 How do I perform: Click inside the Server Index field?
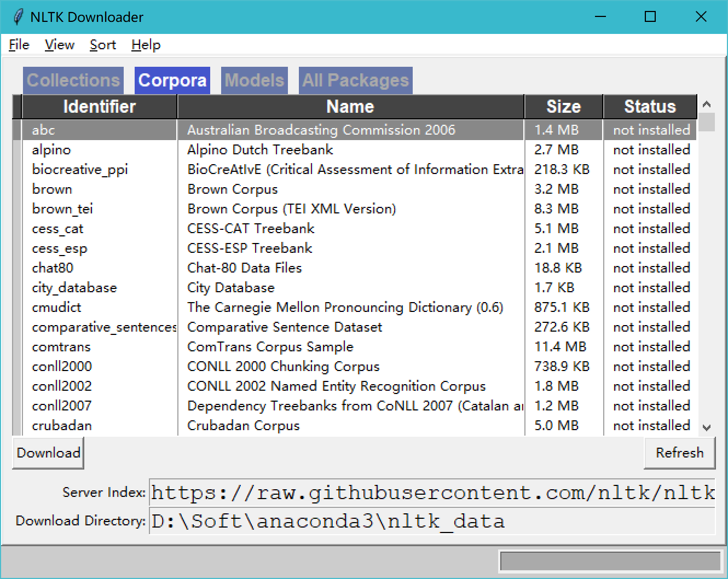383,492
